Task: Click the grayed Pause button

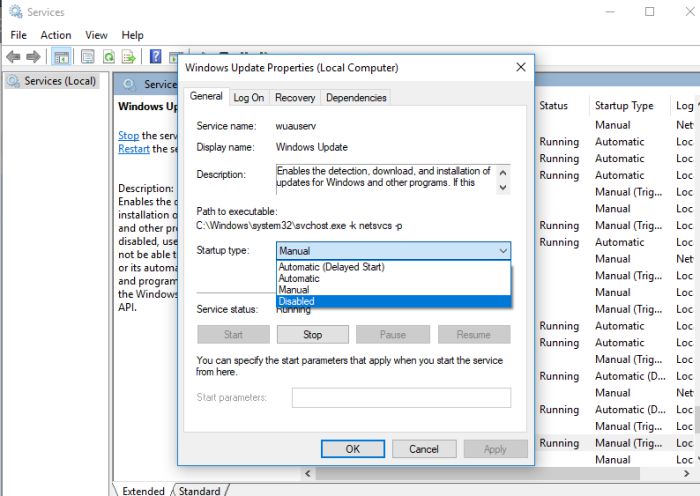Action: tap(393, 334)
